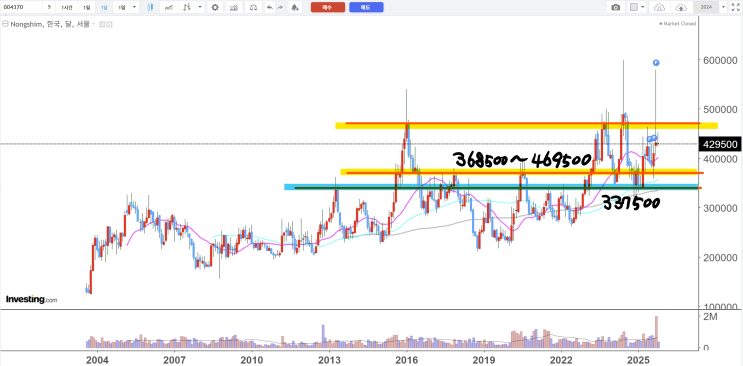Image resolution: width=743 pixels, height=366 pixels.
Task: Click the symbol input showing 004370
Action: (x=21, y=7)
